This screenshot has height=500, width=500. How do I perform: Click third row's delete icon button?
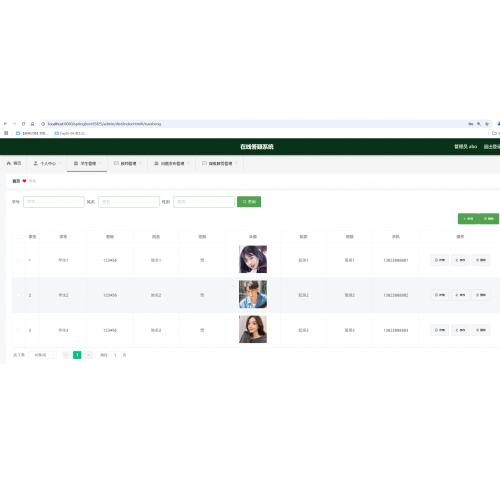481,330
